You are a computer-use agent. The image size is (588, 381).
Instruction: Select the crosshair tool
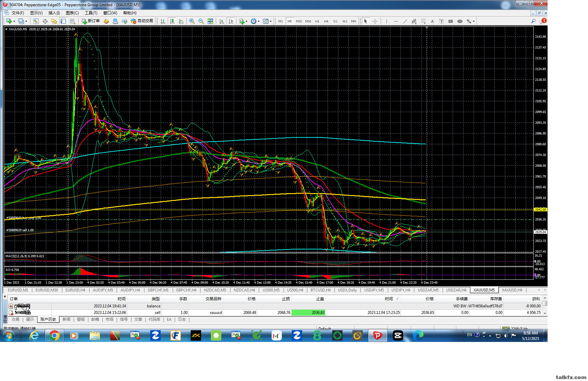pyautogui.click(x=375, y=21)
